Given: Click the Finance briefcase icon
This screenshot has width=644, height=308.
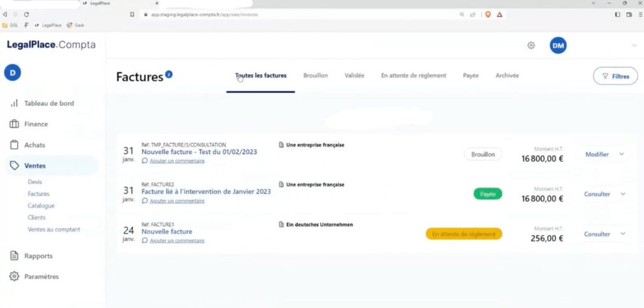Looking at the screenshot, I should (14, 124).
